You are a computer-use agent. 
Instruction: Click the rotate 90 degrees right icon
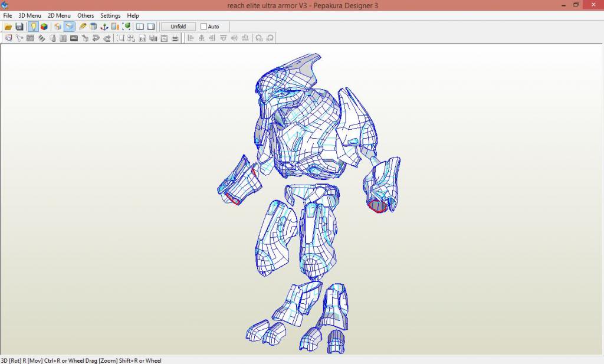pos(270,38)
